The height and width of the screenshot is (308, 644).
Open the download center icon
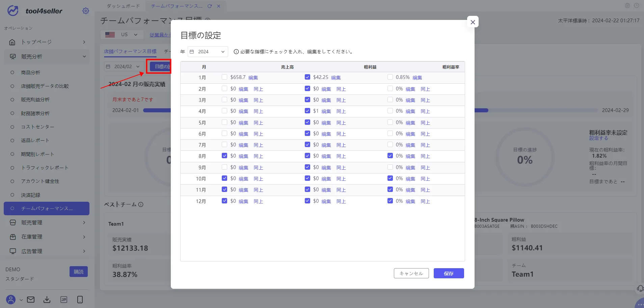pyautogui.click(x=47, y=300)
